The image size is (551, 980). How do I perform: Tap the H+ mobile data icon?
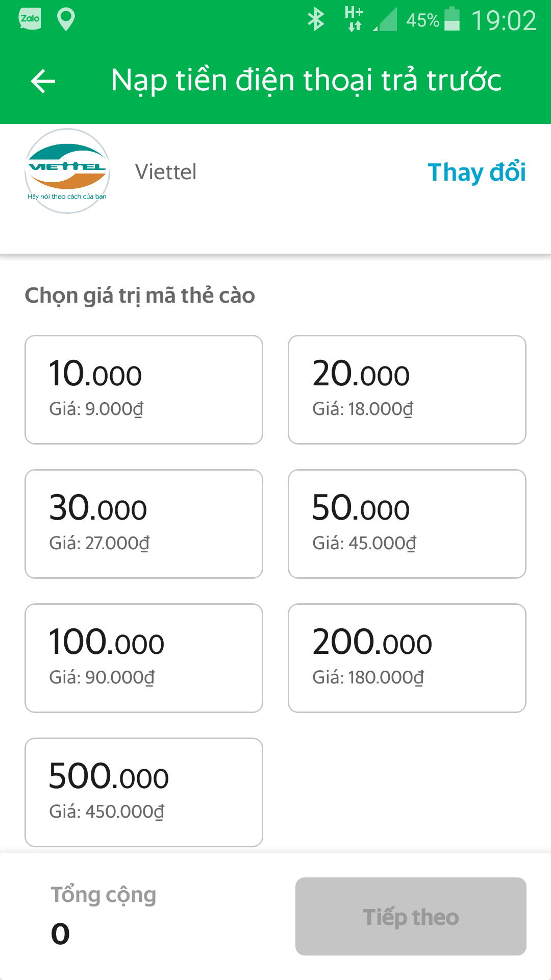point(354,19)
